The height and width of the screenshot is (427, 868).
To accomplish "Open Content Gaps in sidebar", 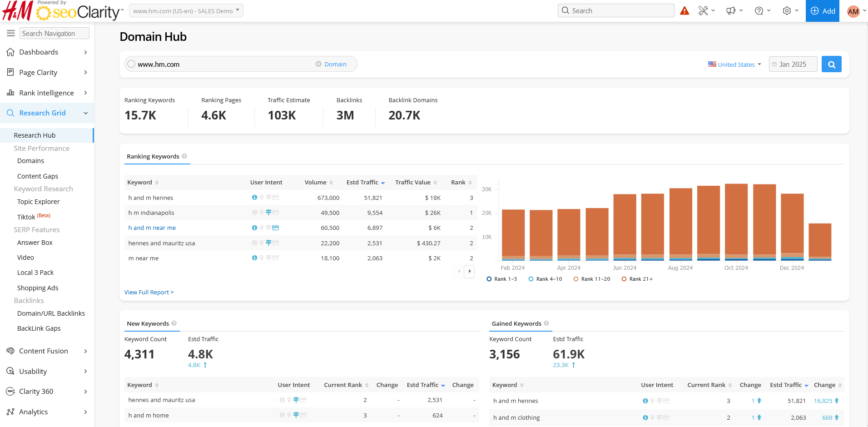I will pyautogui.click(x=38, y=176).
